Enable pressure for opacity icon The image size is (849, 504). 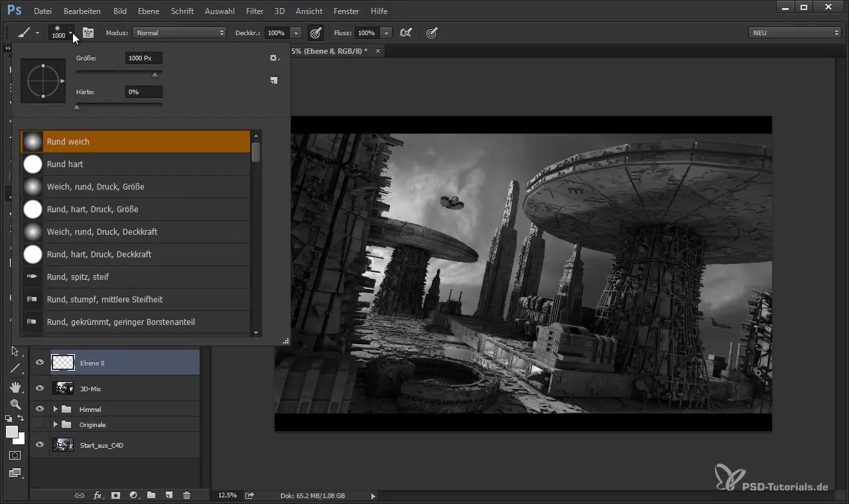pos(316,32)
